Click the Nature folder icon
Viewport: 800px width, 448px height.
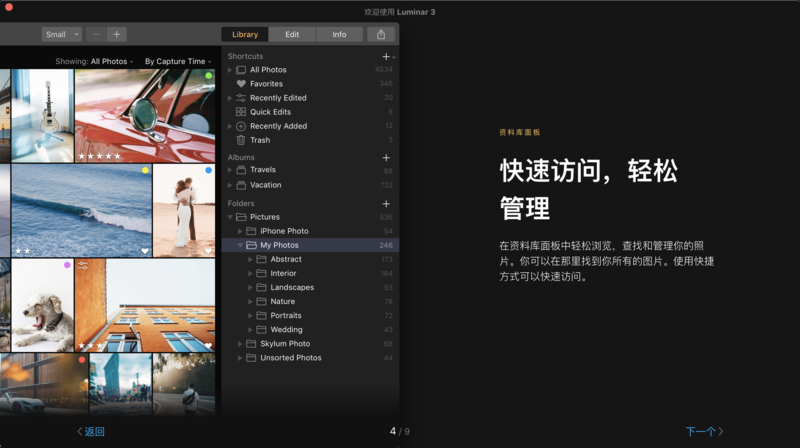coord(261,302)
